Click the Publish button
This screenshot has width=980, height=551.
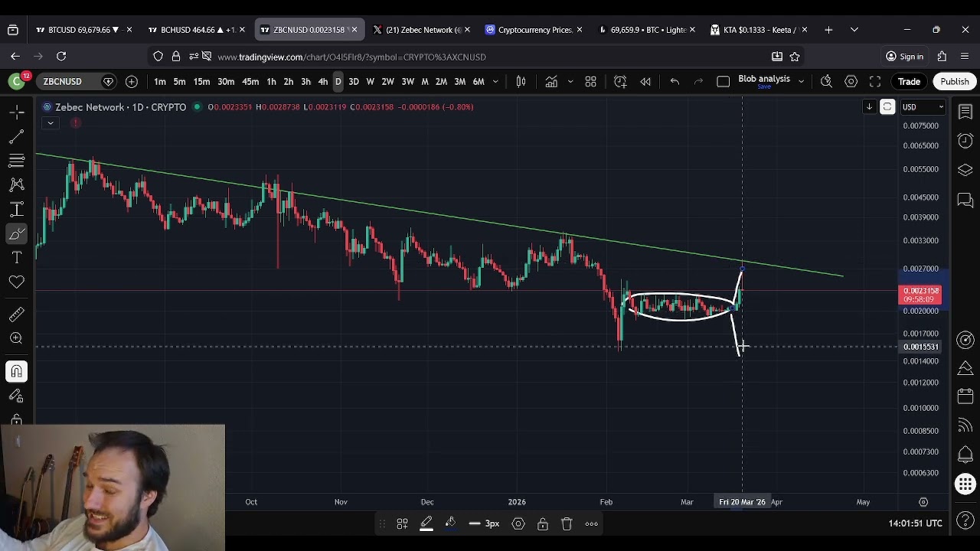pyautogui.click(x=954, y=81)
